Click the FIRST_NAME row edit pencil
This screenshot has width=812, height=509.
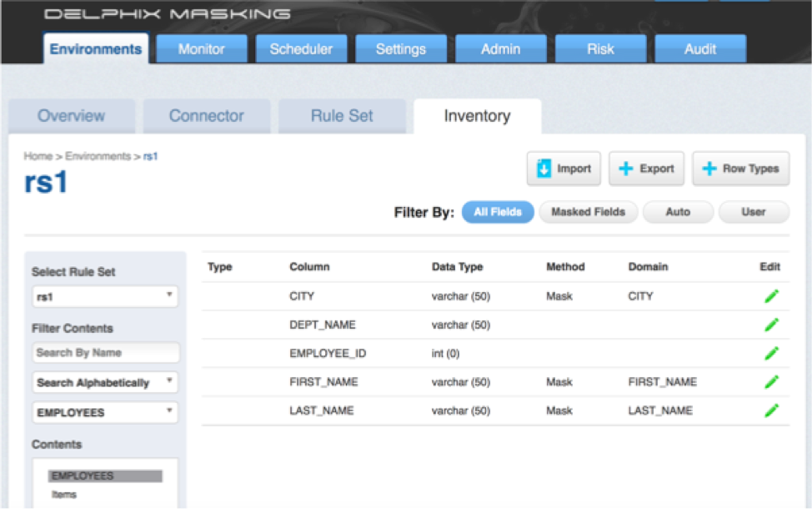(x=771, y=382)
